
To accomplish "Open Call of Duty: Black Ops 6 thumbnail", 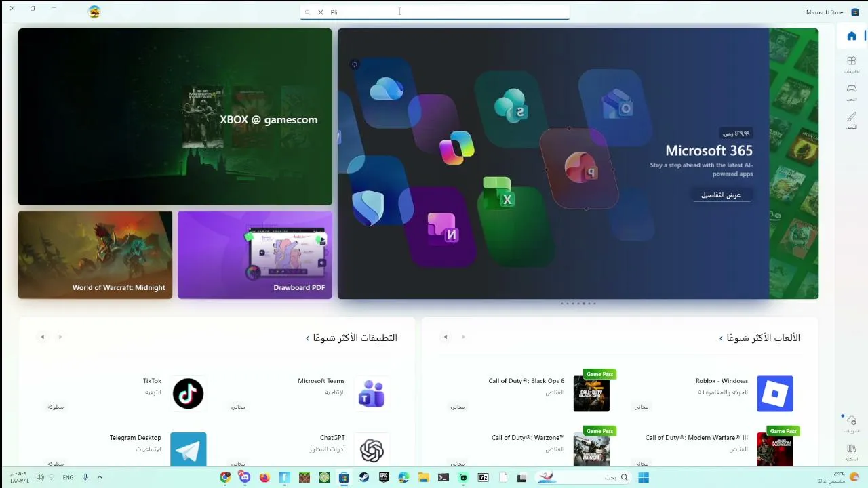I will point(591,394).
